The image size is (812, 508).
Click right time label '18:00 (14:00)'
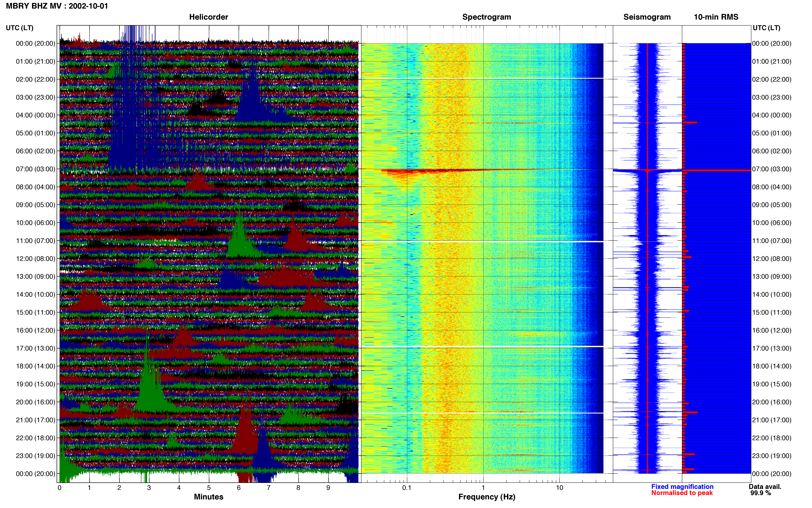tap(771, 366)
